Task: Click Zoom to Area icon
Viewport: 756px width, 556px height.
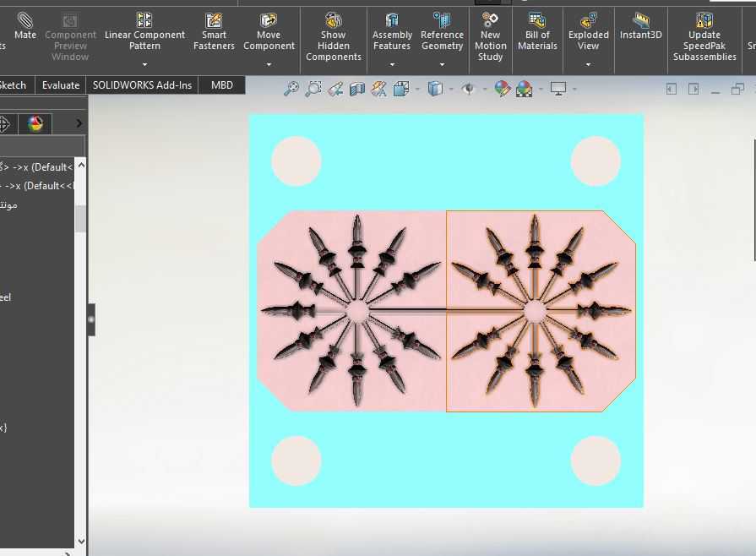Action: click(313, 89)
